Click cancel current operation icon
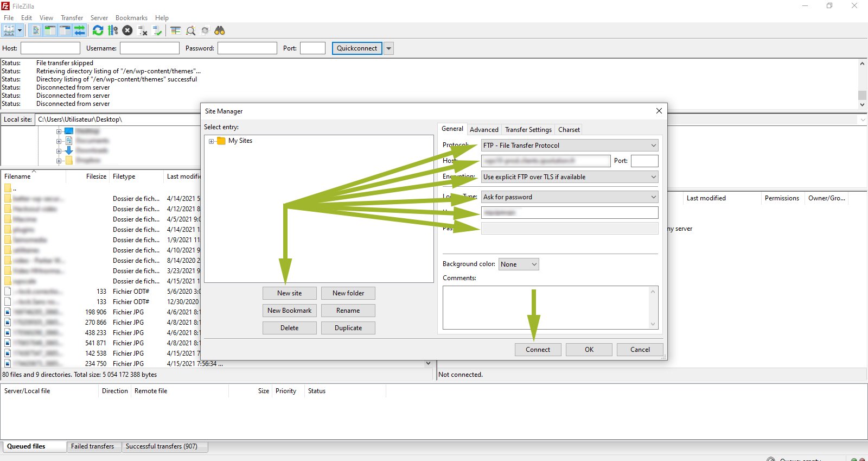 (127, 30)
